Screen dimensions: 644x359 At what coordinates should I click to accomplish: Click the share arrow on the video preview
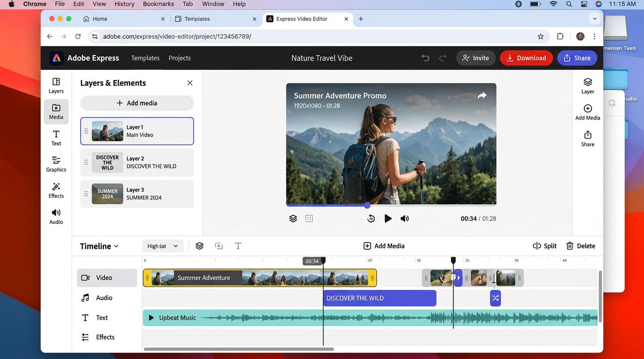pos(482,95)
